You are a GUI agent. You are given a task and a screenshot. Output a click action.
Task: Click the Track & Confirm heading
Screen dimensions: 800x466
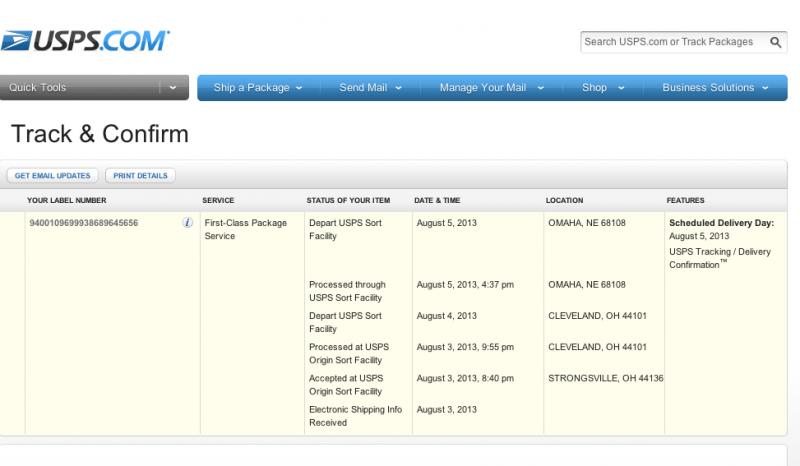100,134
